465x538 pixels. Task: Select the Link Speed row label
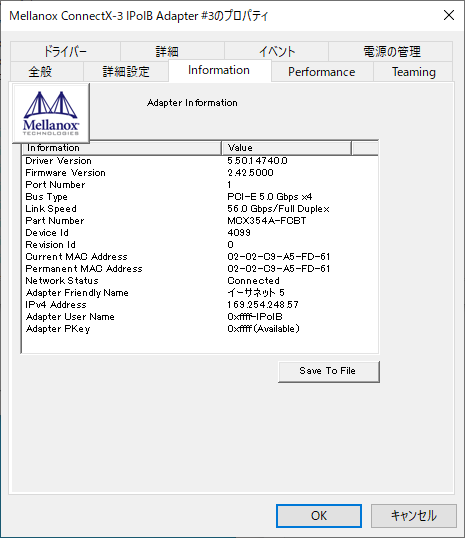point(51,209)
